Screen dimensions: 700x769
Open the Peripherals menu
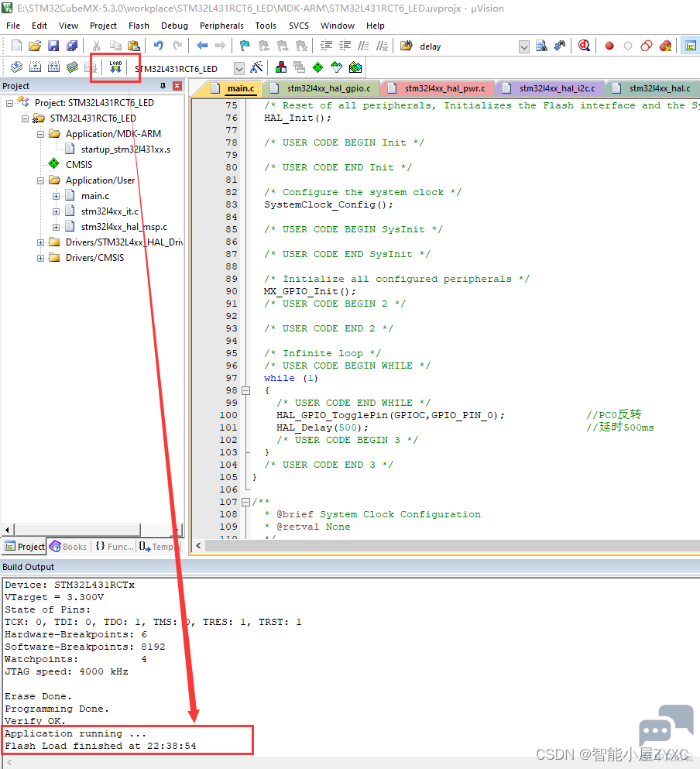coord(221,26)
